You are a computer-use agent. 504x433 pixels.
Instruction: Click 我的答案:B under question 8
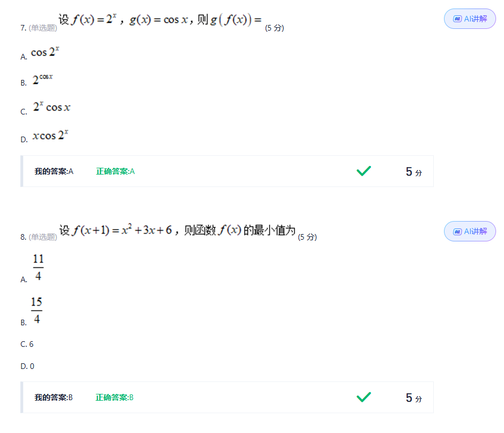pyautogui.click(x=54, y=397)
